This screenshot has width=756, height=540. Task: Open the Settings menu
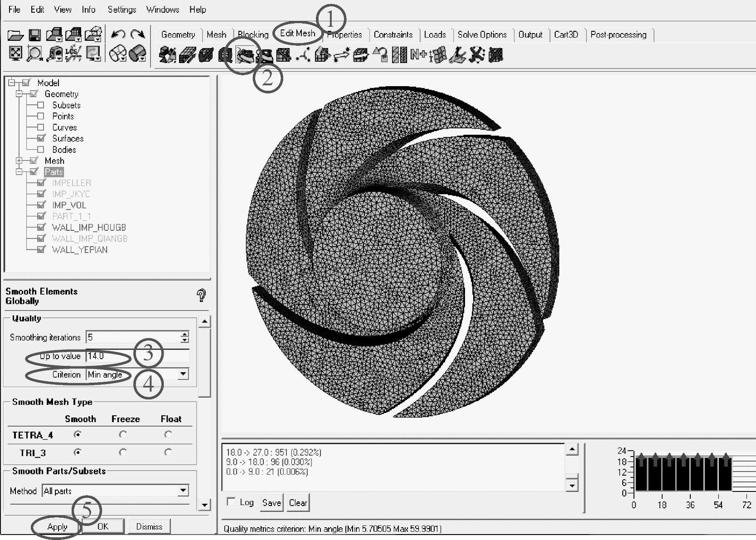pos(121,10)
